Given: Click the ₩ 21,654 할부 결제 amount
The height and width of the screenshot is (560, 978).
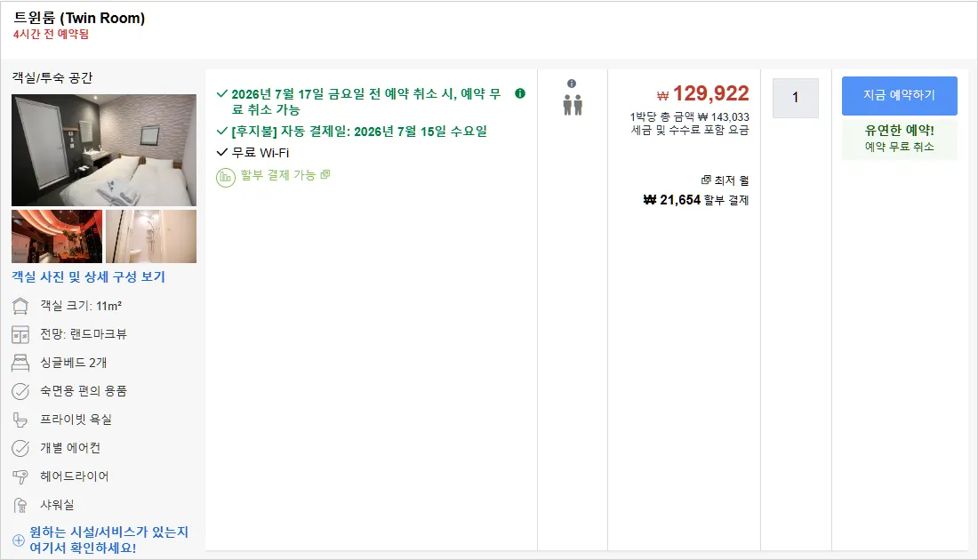Looking at the screenshot, I should [x=696, y=200].
